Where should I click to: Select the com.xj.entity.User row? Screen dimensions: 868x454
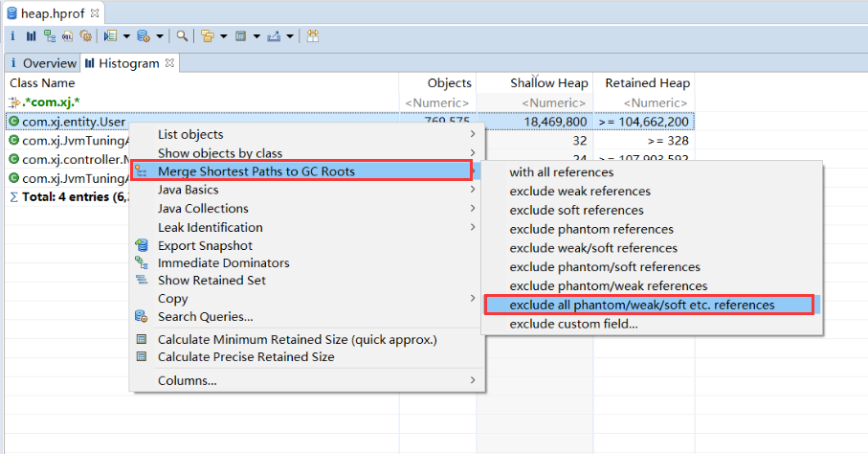[x=350, y=121]
